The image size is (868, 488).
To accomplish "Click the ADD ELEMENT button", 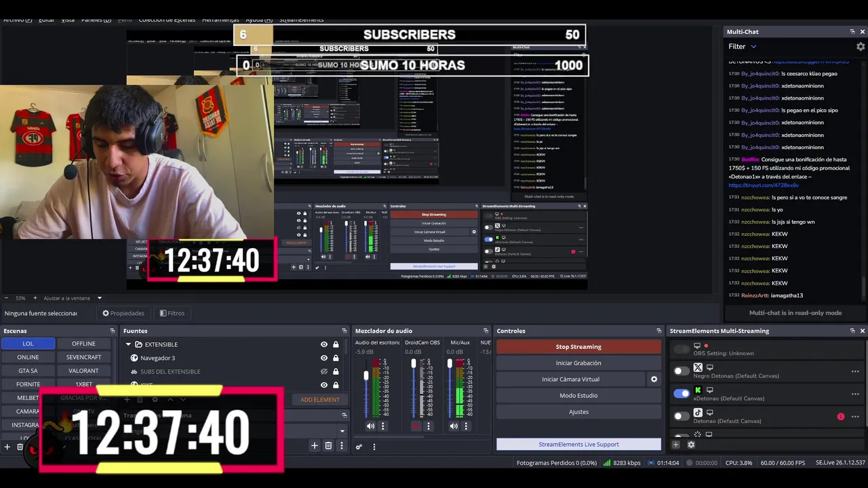I will (x=320, y=400).
